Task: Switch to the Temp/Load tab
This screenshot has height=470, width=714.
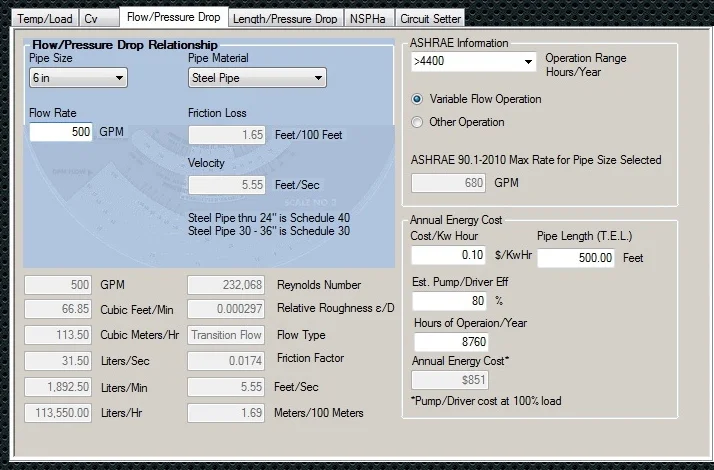Action: coord(45,19)
